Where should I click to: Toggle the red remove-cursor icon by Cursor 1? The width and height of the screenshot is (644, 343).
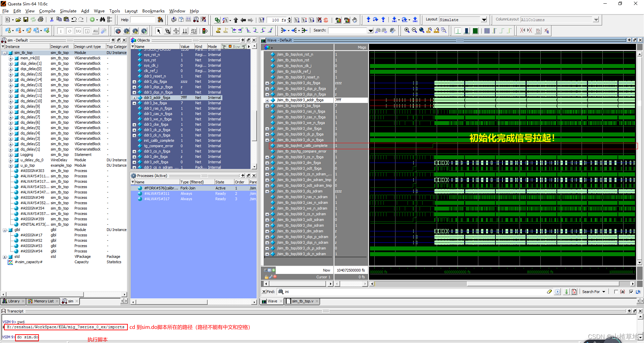tap(275, 277)
